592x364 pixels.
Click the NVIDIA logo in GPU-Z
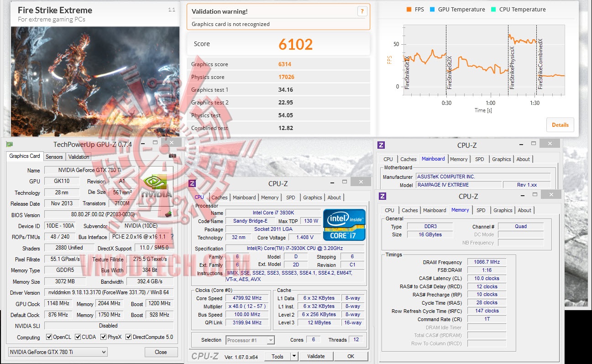click(x=156, y=186)
